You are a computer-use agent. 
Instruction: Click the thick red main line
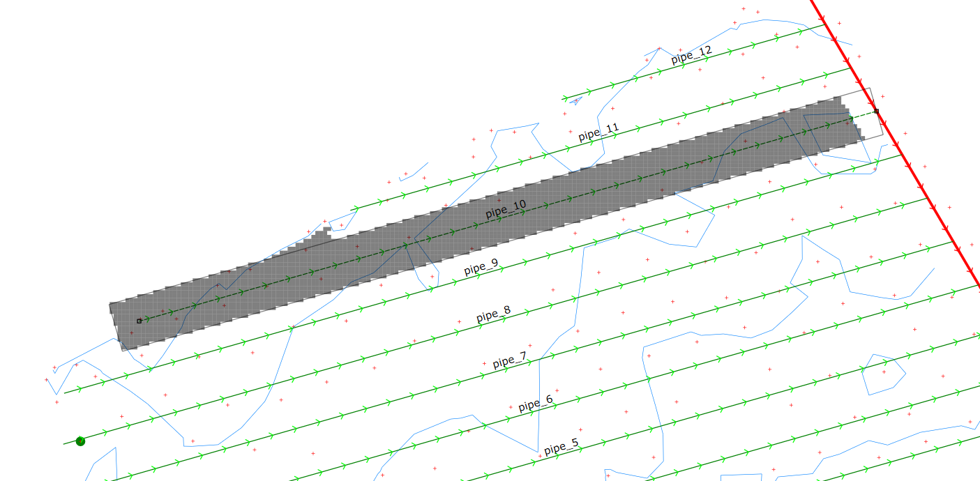click(x=907, y=162)
